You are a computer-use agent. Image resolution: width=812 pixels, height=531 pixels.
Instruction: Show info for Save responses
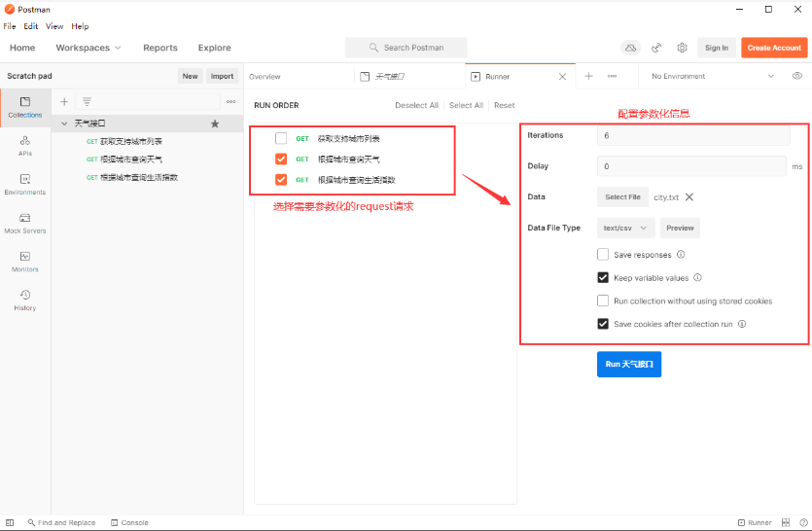681,255
